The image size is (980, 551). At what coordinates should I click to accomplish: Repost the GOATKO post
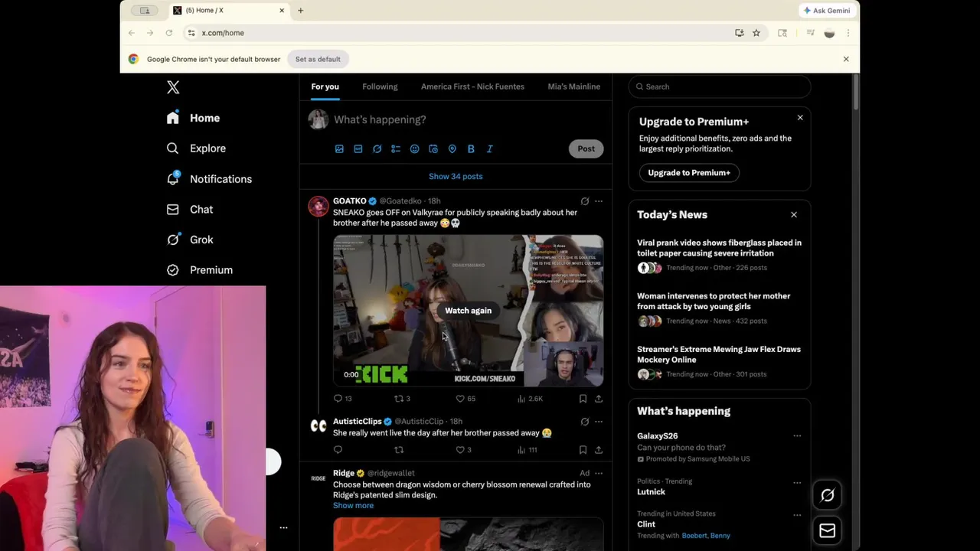(403, 399)
